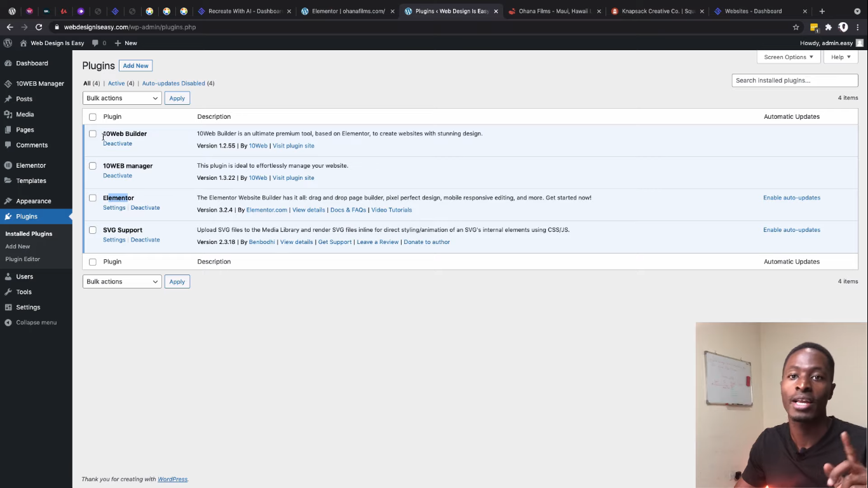Image resolution: width=868 pixels, height=488 pixels.
Task: Check the SVG Support plugin checkbox
Action: tap(93, 230)
